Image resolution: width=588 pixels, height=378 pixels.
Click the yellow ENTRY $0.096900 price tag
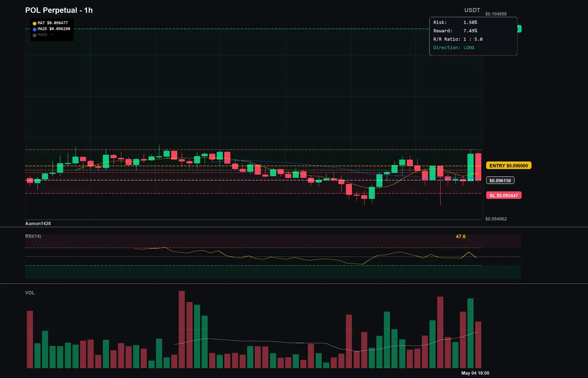[509, 165]
